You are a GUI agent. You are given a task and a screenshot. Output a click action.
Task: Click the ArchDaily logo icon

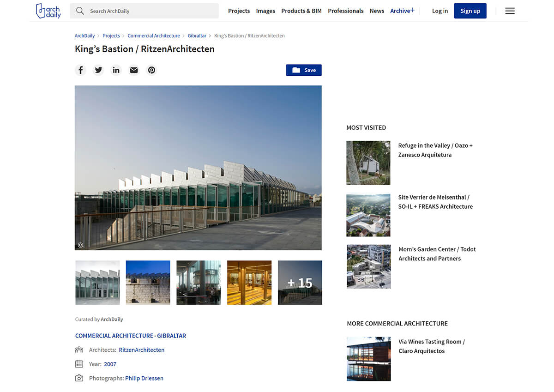(48, 11)
